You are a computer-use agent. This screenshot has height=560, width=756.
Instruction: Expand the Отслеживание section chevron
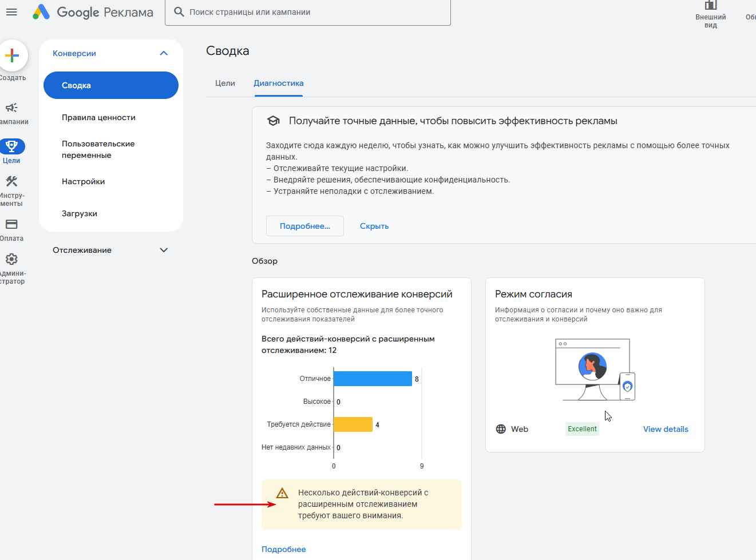164,250
